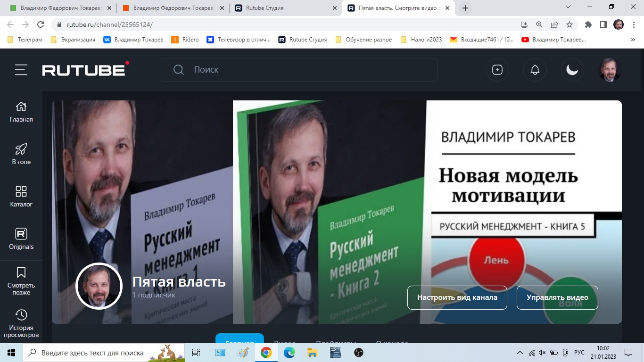Viewport: 644px width, 362px height.
Task: Open notifications bell
Action: [x=535, y=70]
